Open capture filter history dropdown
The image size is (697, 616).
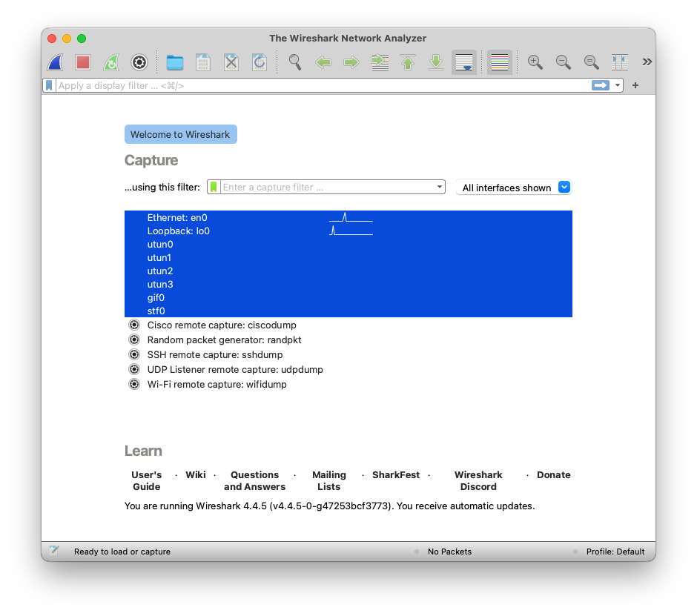439,187
